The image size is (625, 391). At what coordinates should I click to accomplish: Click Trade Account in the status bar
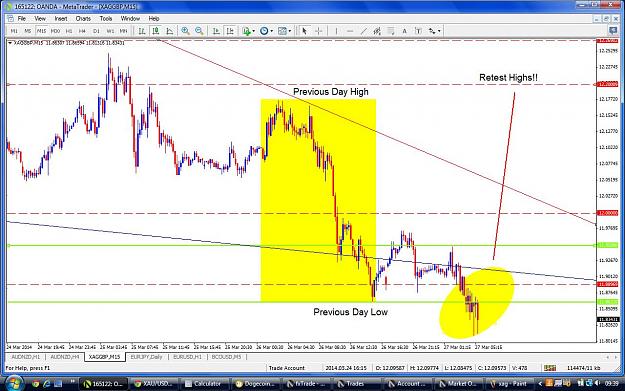point(287,368)
